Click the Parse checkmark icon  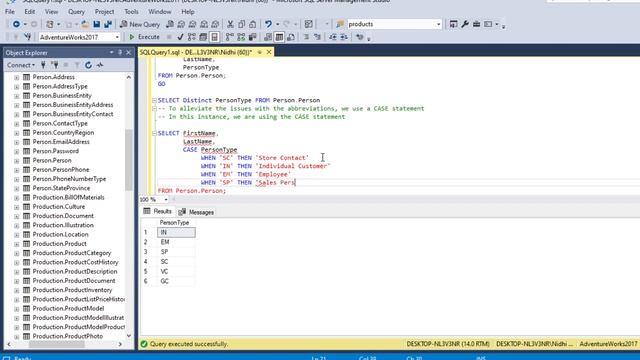pyautogui.click(x=180, y=37)
